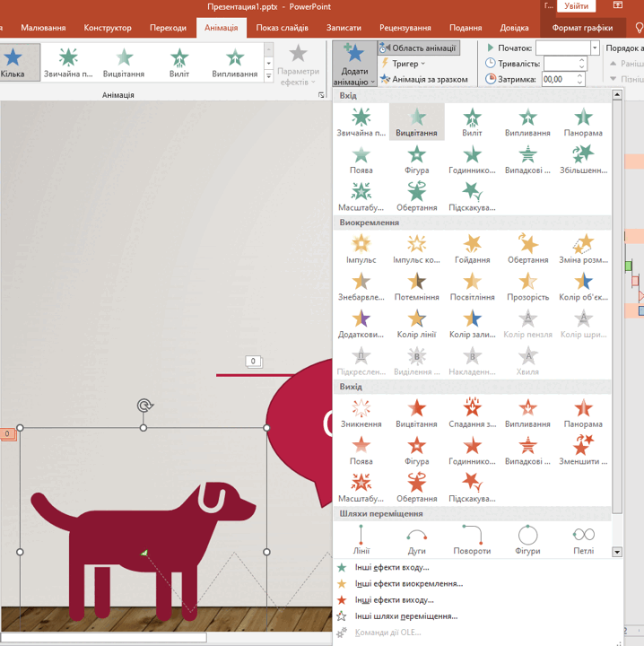Select the Гойдання emphasis animation

[472, 249]
